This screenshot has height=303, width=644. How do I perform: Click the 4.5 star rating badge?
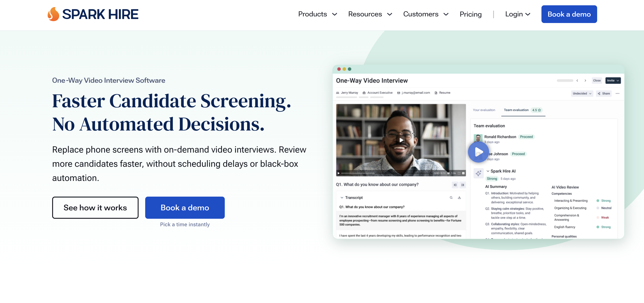[x=537, y=110]
